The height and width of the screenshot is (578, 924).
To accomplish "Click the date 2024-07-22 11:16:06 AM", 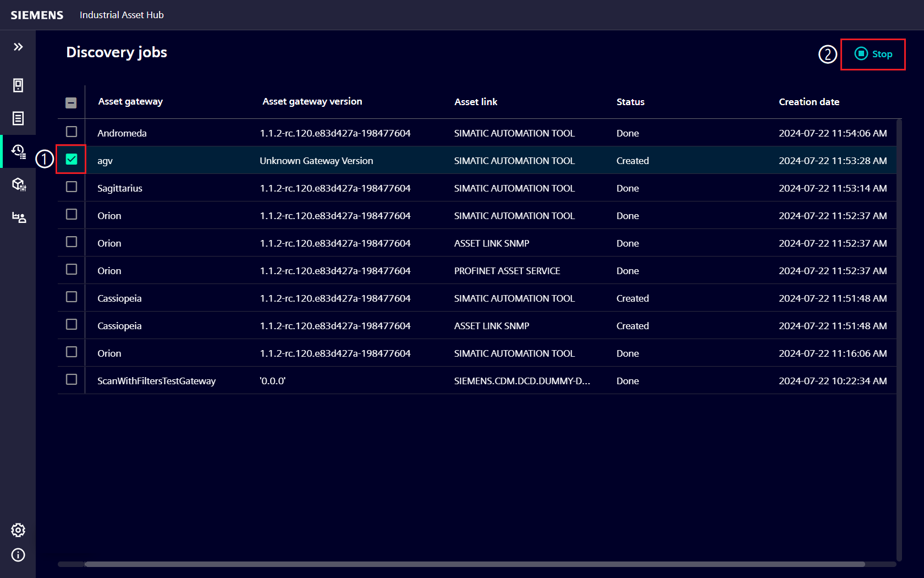I will tap(833, 353).
